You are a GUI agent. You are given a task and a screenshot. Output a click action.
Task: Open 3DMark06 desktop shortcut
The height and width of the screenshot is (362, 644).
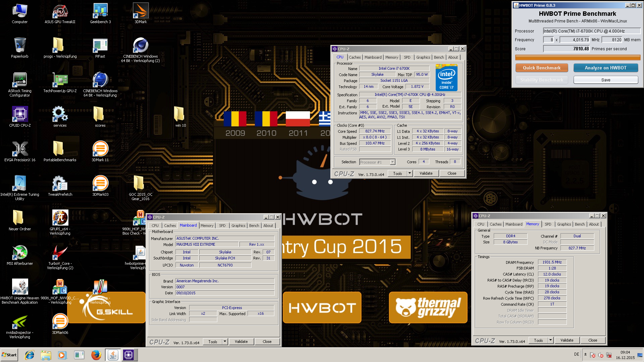tap(60, 324)
